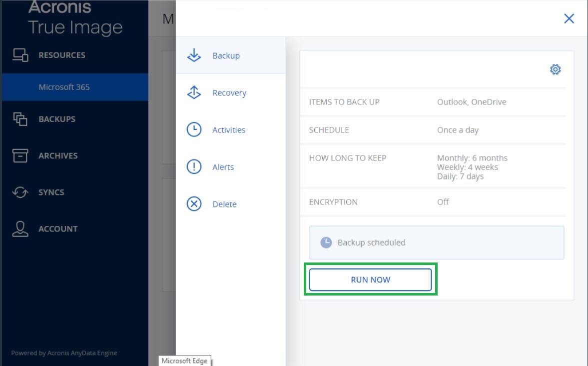This screenshot has height=366, width=588.
Task: Click the Archives box icon
Action: (20, 155)
